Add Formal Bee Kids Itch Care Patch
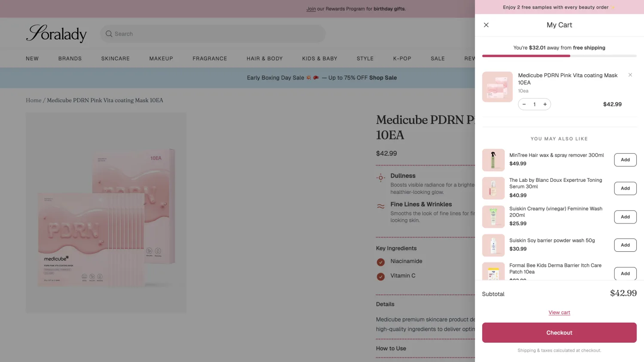This screenshot has height=362, width=644. pyautogui.click(x=625, y=274)
